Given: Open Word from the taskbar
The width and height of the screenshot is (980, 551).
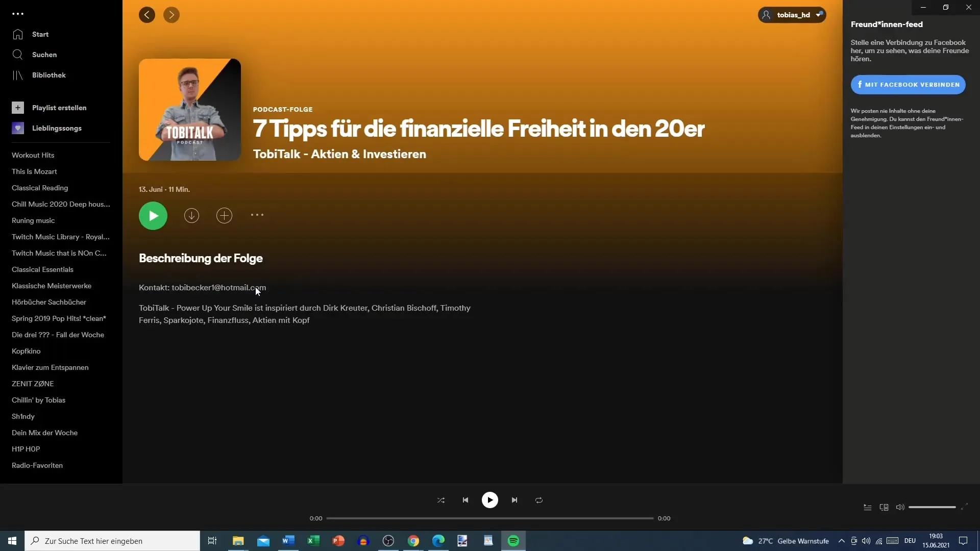Looking at the screenshot, I should (x=288, y=541).
